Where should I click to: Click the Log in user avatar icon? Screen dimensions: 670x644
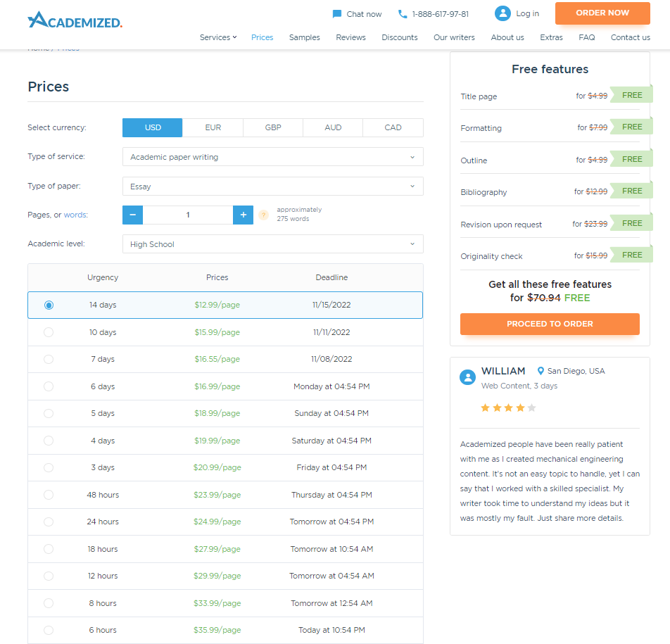(503, 13)
